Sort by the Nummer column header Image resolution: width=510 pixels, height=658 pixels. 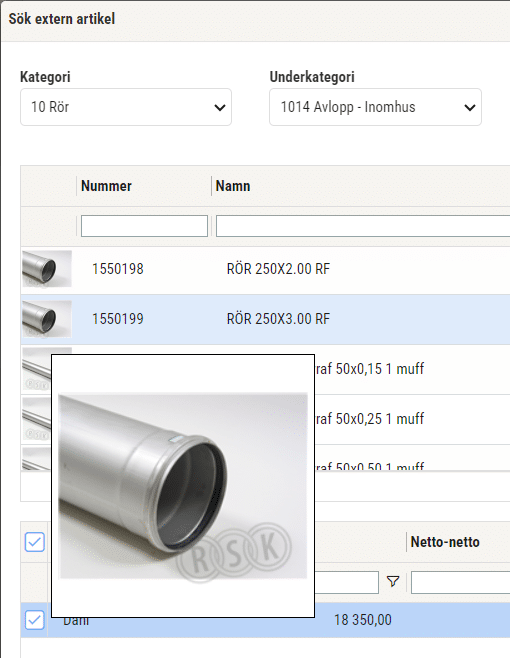[106, 186]
